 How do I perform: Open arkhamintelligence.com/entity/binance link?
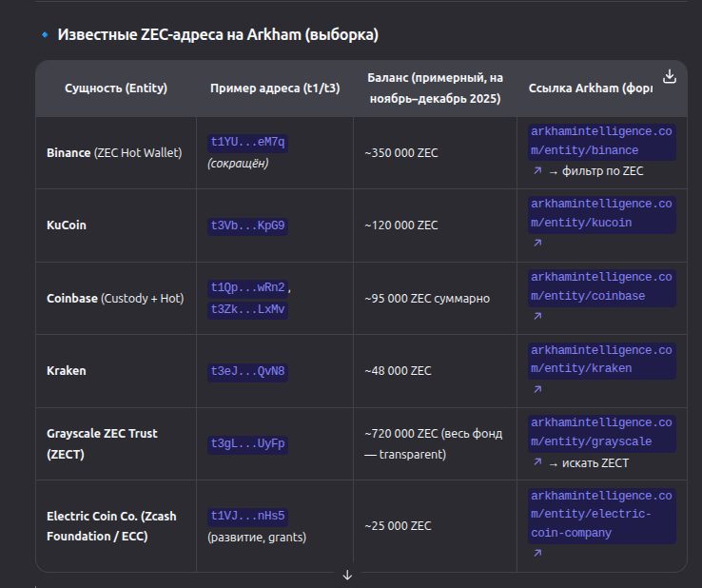click(601, 141)
